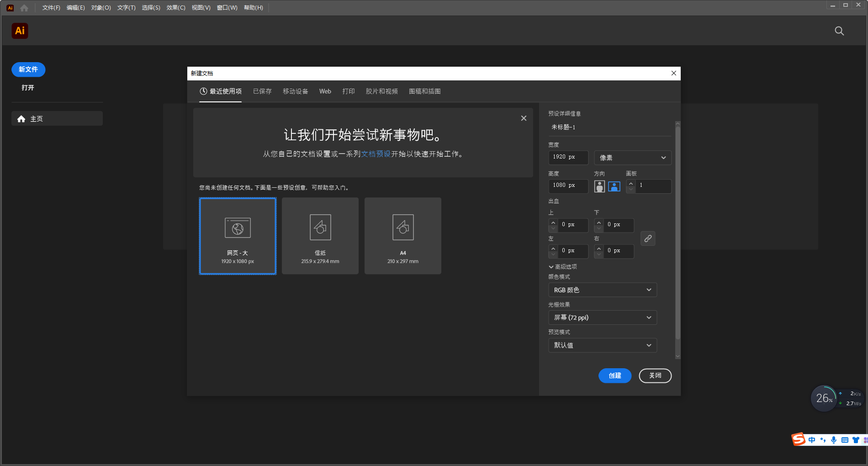Select portrait orientation icon
Viewport: 868px width, 466px height.
pyautogui.click(x=599, y=186)
